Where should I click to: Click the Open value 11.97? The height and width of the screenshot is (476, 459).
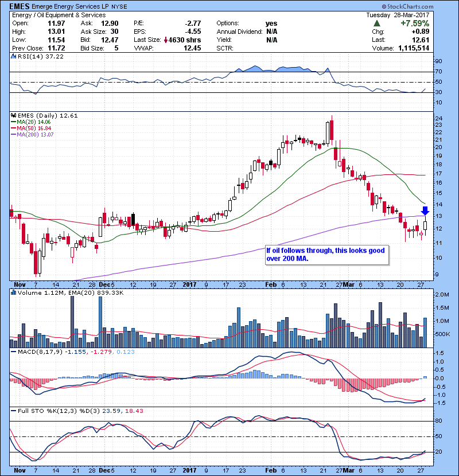[56, 24]
